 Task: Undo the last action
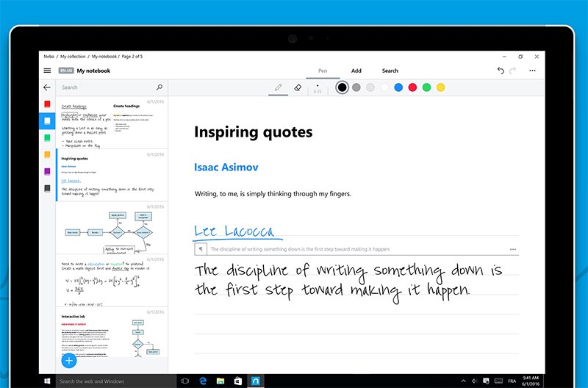(x=501, y=71)
